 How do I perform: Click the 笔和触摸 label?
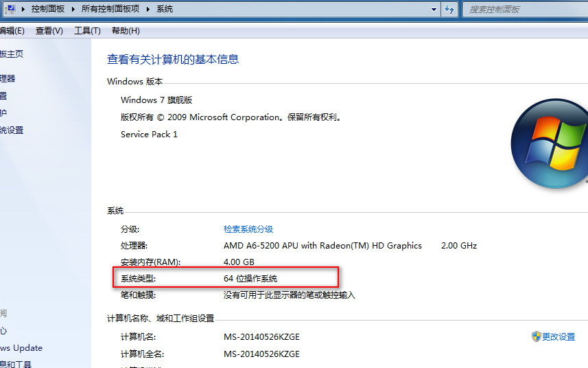point(138,295)
